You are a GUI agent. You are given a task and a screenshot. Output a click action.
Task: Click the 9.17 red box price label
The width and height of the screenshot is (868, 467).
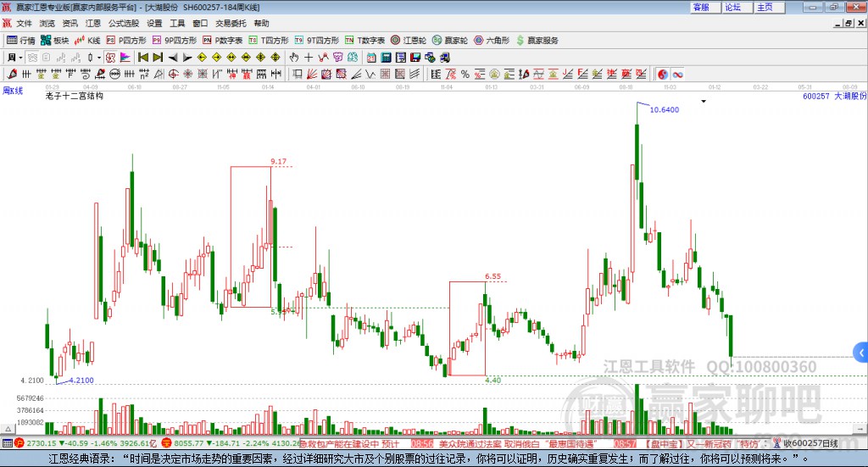(x=278, y=162)
